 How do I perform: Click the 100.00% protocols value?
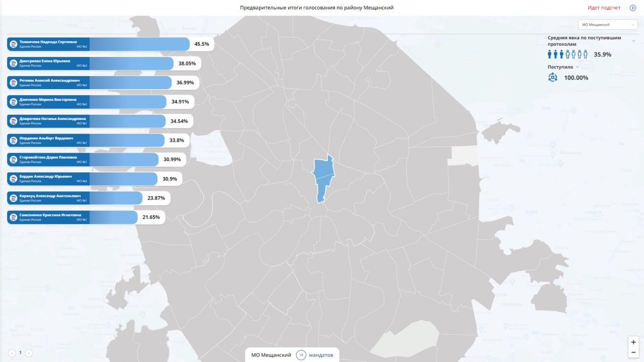click(576, 78)
